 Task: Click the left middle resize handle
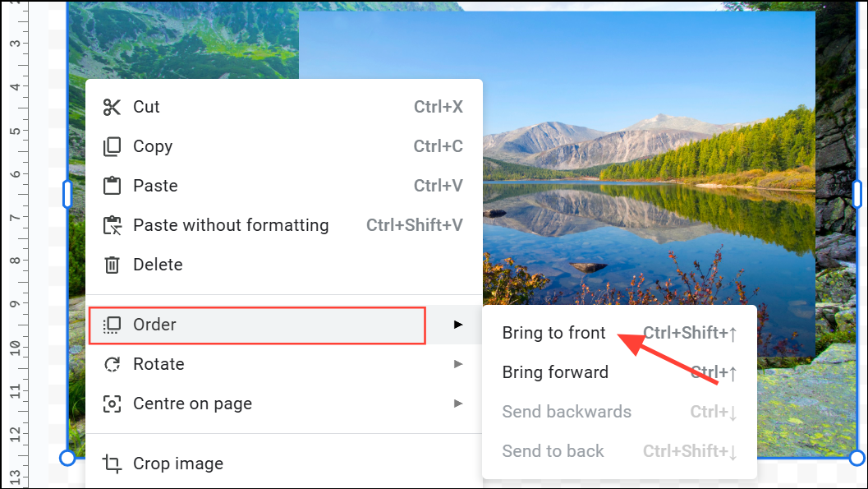(67, 195)
